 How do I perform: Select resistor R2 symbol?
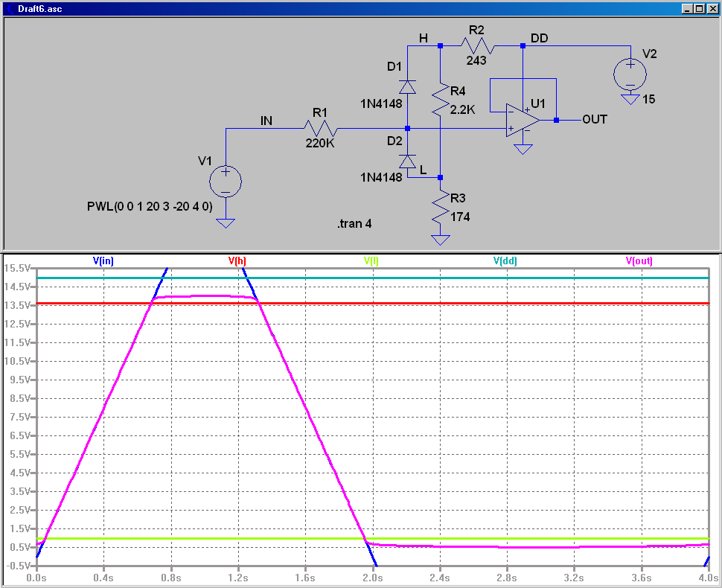point(478,45)
